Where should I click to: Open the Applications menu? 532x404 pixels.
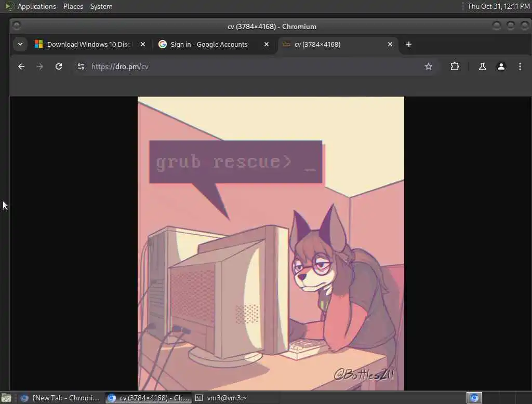click(x=37, y=6)
